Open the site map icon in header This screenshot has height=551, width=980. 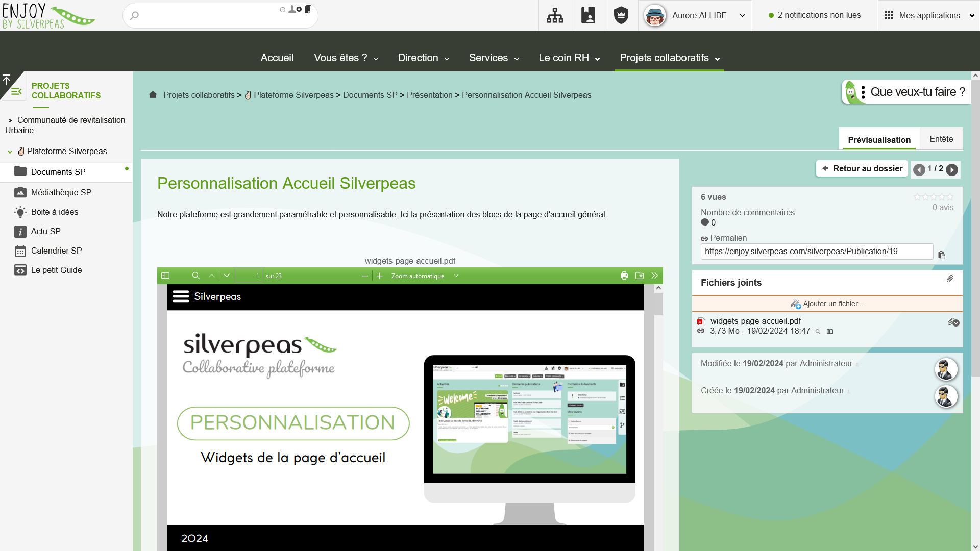click(555, 15)
